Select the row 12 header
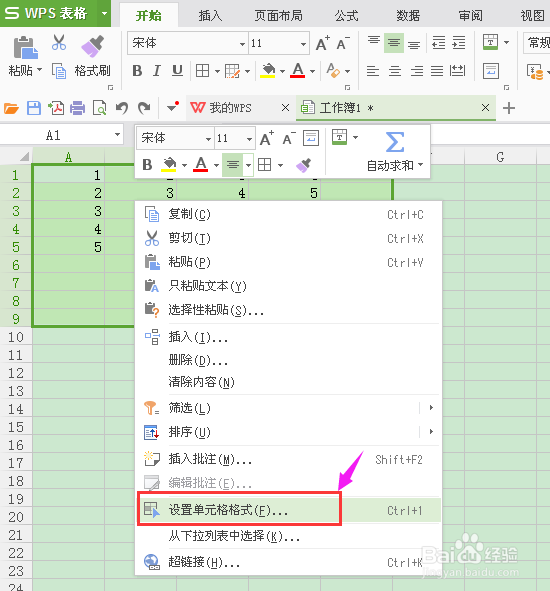Image resolution: width=550 pixels, height=591 pixels. tap(16, 373)
